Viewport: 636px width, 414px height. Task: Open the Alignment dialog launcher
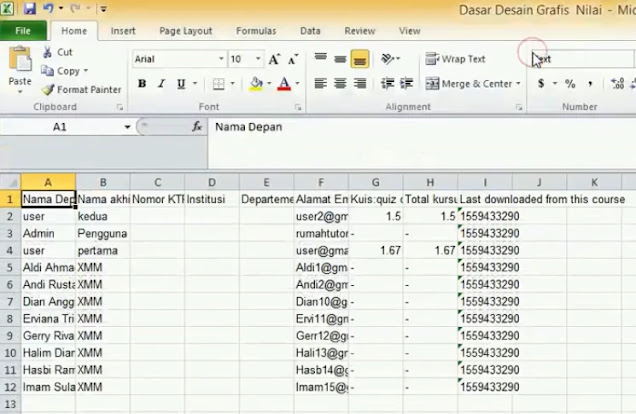(x=519, y=107)
